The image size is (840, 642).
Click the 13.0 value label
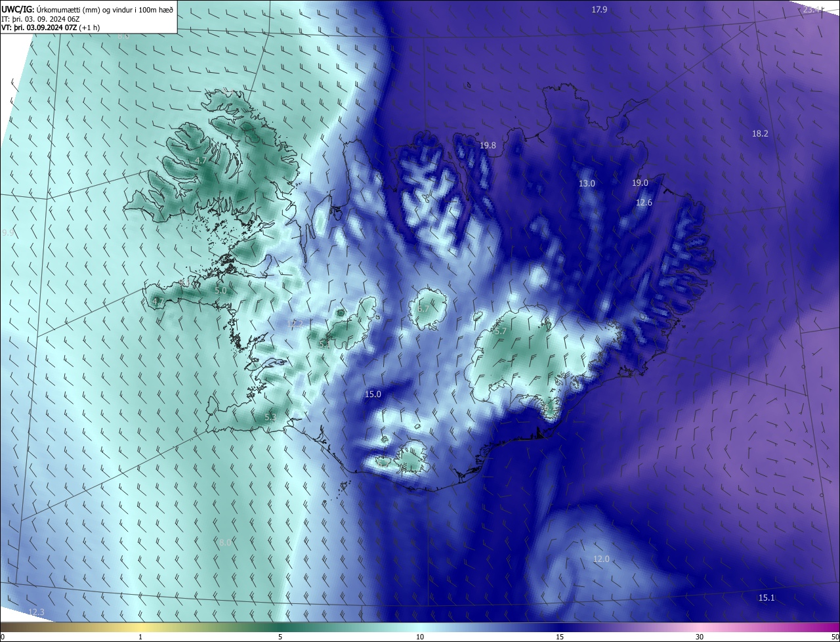(x=587, y=183)
